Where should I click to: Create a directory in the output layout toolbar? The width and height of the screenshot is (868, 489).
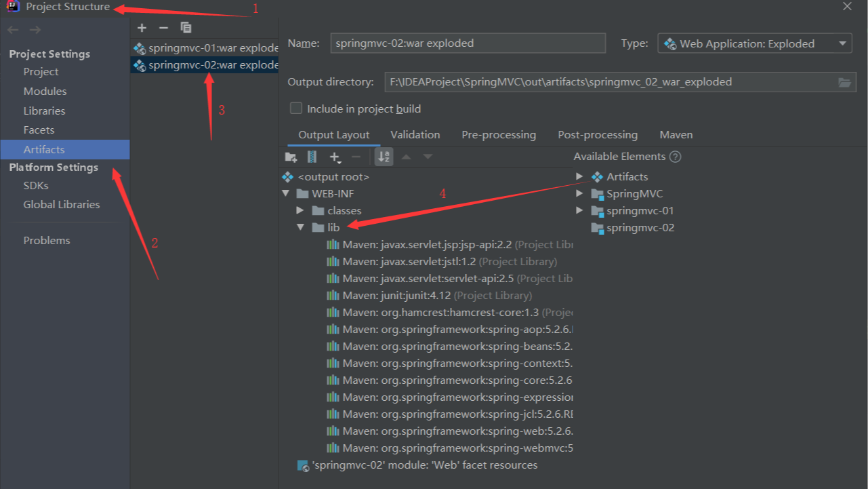pyautogui.click(x=291, y=157)
